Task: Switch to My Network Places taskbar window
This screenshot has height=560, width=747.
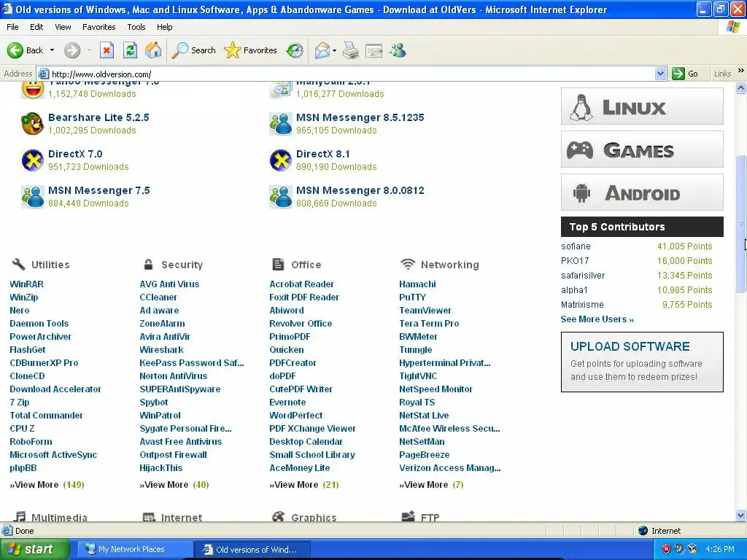Action: (x=136, y=549)
